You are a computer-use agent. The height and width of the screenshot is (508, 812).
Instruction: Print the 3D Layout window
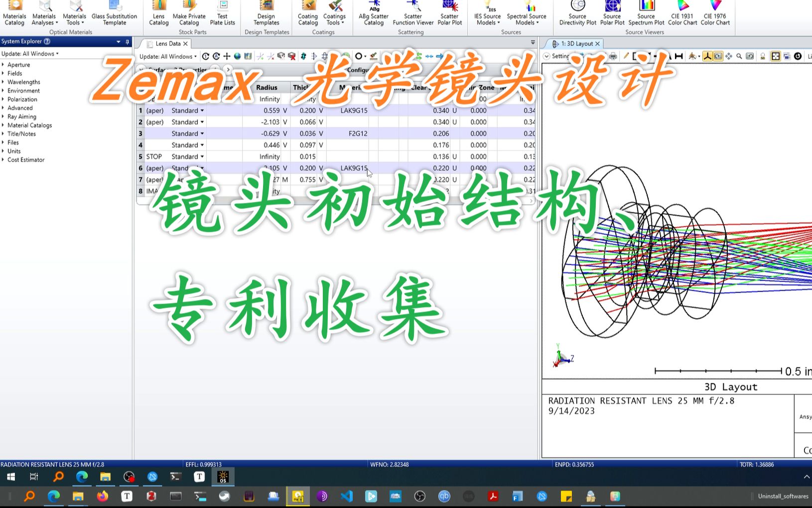pyautogui.click(x=613, y=56)
